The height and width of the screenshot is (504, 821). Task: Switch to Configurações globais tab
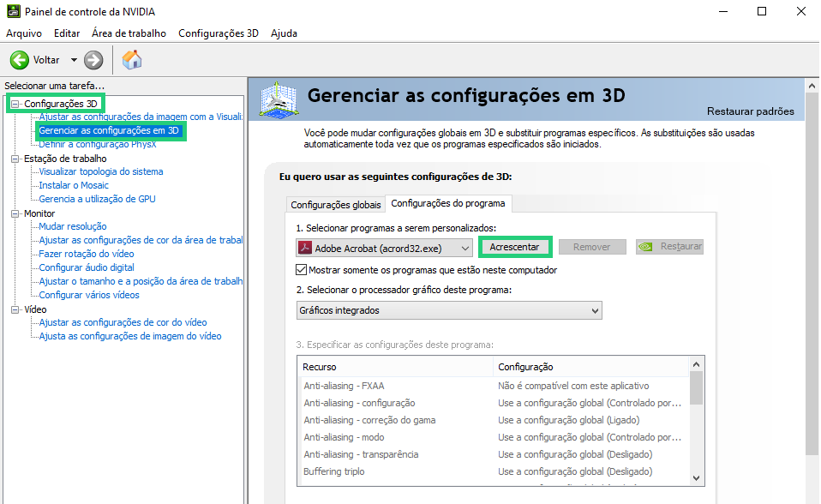(x=335, y=205)
